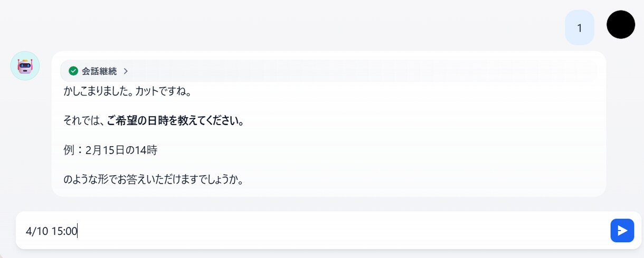Screen dimensions: 644x258
Task: Click the bold text ご希望の日時を教えてください。
Action: 175,121
